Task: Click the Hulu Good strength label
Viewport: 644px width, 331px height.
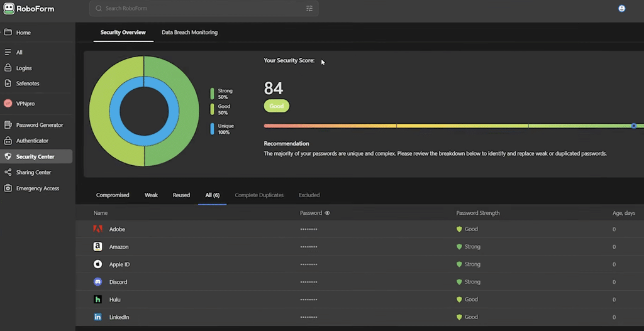Action: 471,300
